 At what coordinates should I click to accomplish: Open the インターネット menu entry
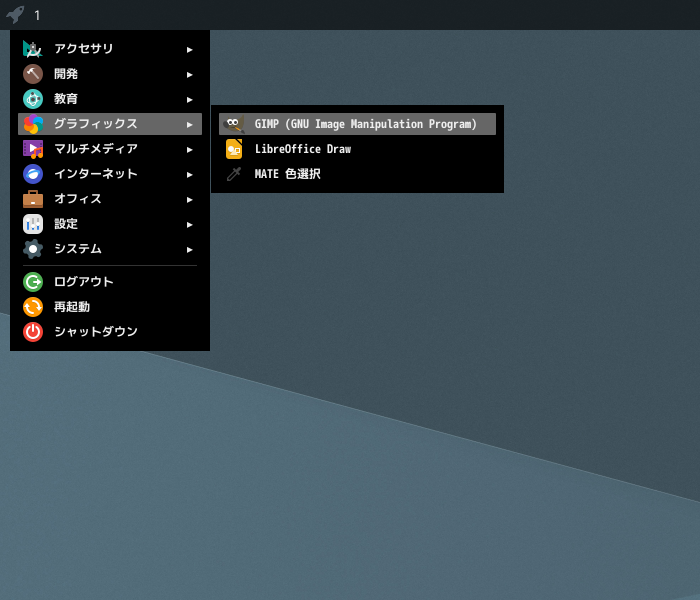110,174
